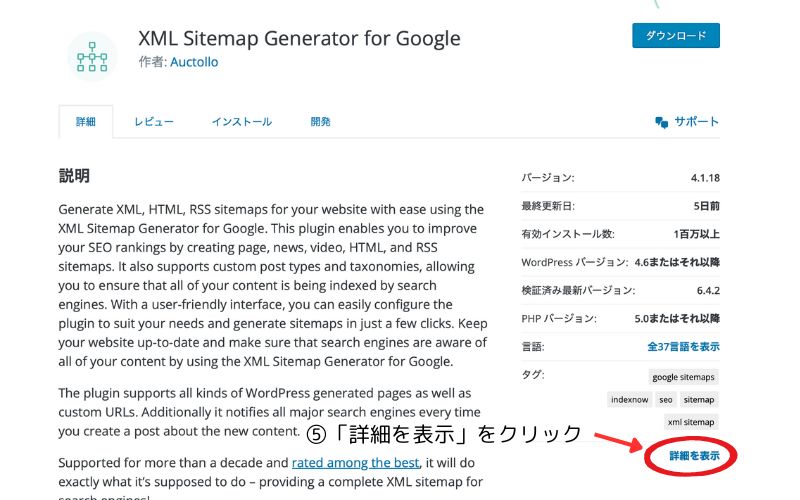Image resolution: width=800 pixels, height=500 pixels.
Task: Click the plugin title XML Sitemap Generator for Google
Action: click(x=299, y=39)
